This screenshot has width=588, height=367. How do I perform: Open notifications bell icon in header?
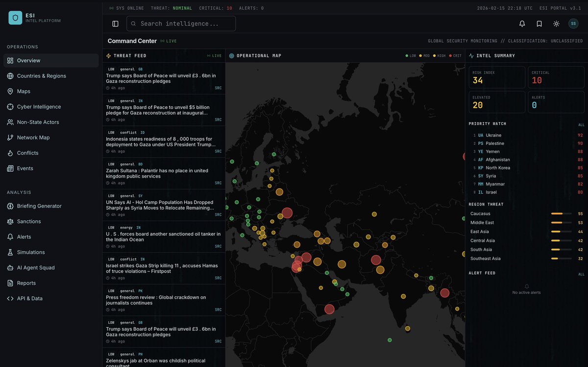tap(522, 24)
